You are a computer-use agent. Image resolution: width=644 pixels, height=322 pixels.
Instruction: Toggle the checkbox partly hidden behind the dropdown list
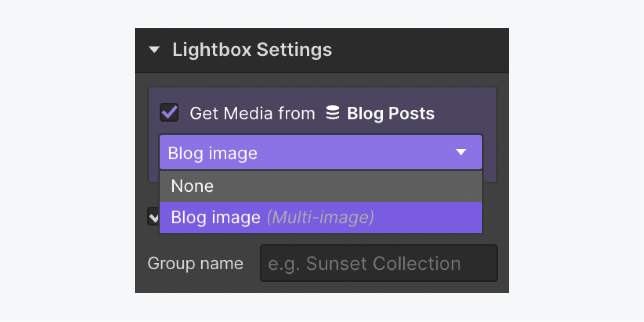(153, 216)
